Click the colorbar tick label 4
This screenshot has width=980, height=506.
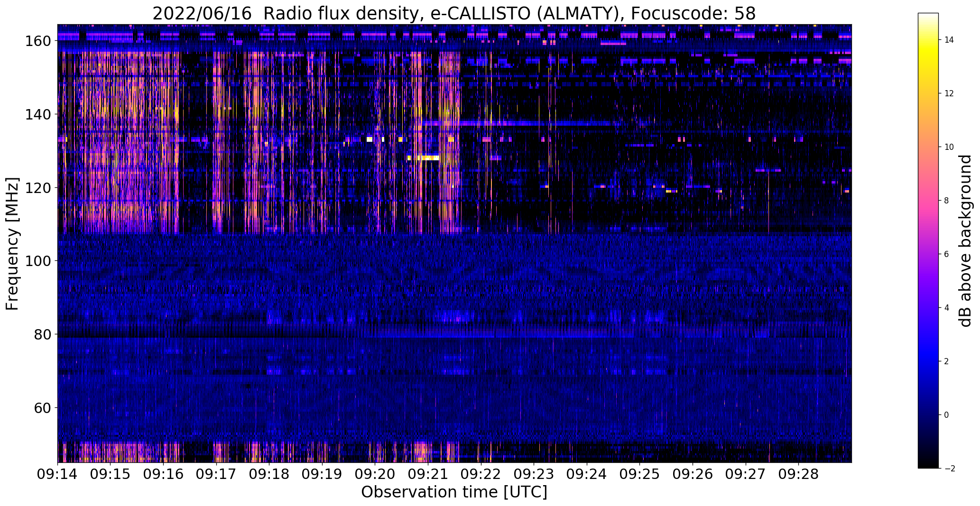[x=947, y=308]
